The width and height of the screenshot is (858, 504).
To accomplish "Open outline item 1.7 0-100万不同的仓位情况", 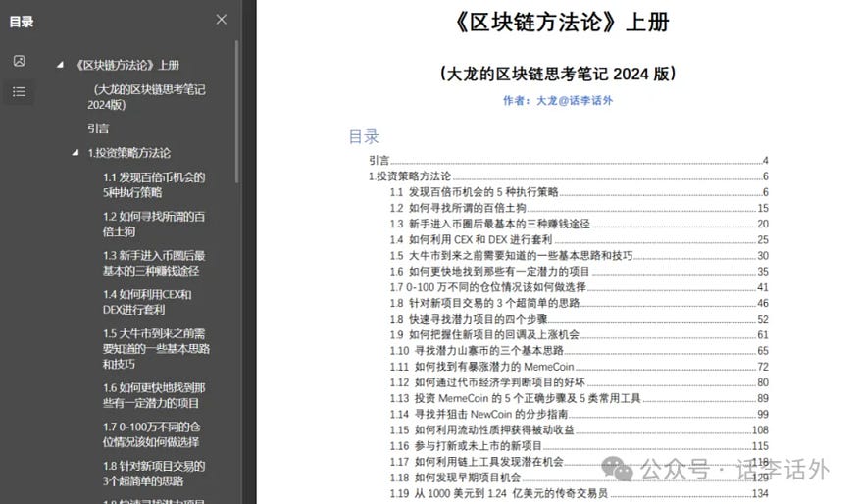I will [x=152, y=434].
